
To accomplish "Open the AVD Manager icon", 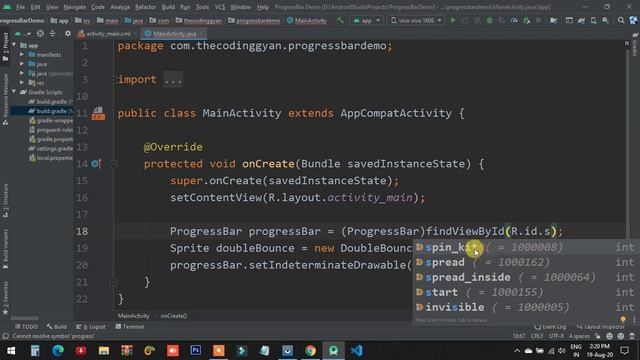I will point(593,20).
